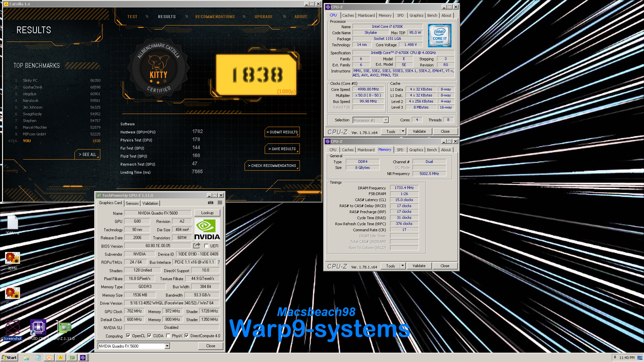Click the CPU-Z purple taskbar button
This screenshot has width=644, height=362.
pyautogui.click(x=83, y=358)
